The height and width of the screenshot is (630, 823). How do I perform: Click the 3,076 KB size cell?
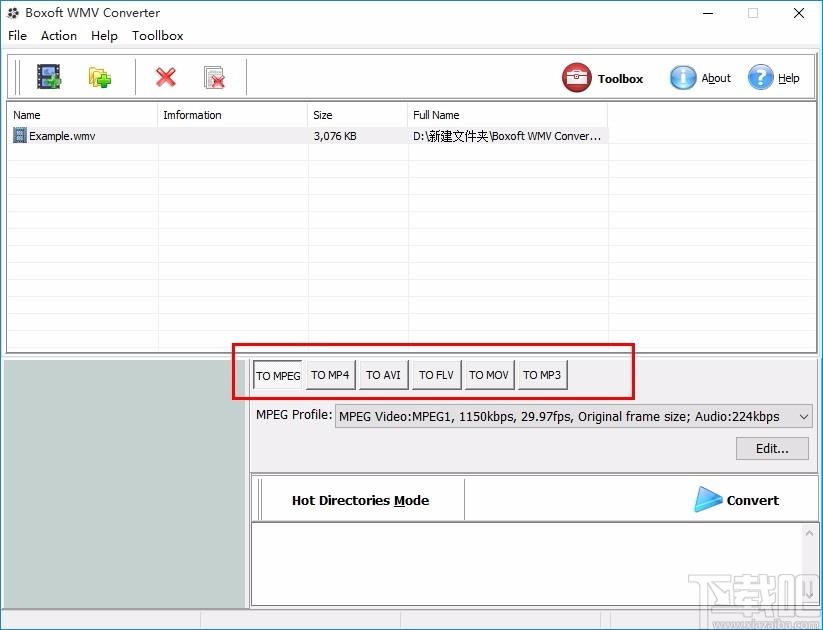click(335, 136)
